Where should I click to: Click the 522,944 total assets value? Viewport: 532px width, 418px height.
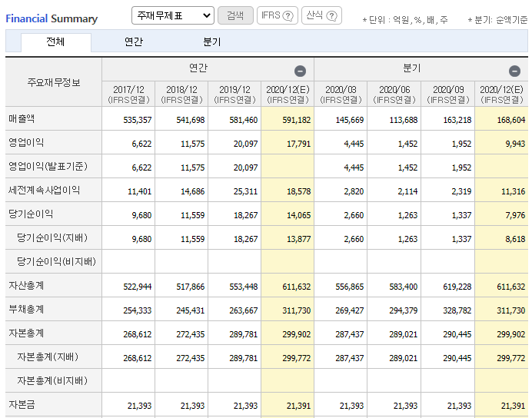(138, 287)
